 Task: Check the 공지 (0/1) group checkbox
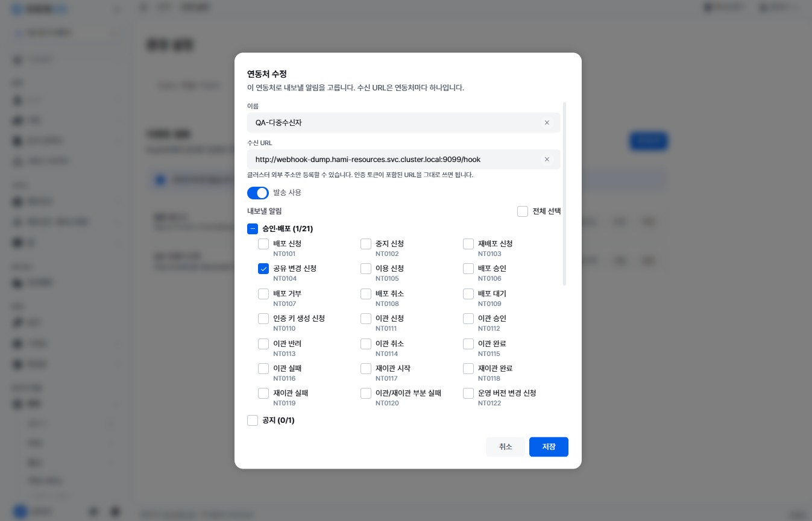point(253,420)
